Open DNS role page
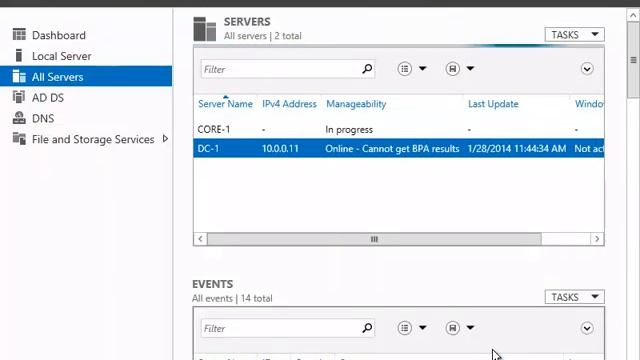 point(43,118)
